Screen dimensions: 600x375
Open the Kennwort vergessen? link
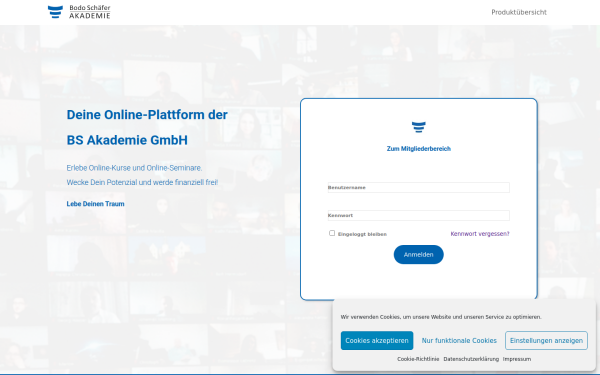tap(480, 234)
